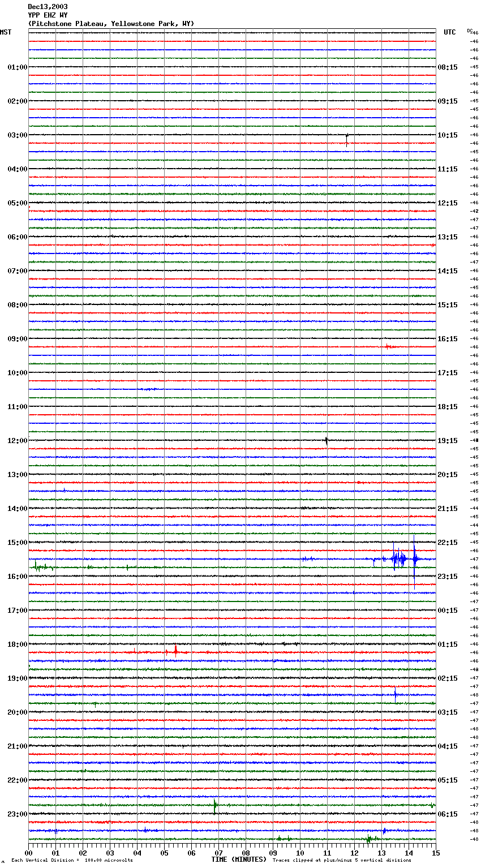The height and width of the screenshot is (868, 481).
Task: Click the date header Dec13,2003
Action: (48, 7)
